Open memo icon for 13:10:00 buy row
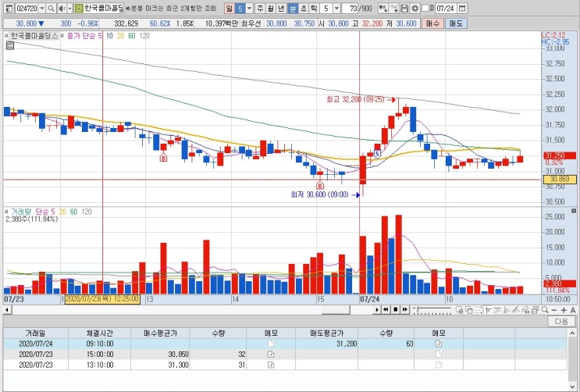 270,365
